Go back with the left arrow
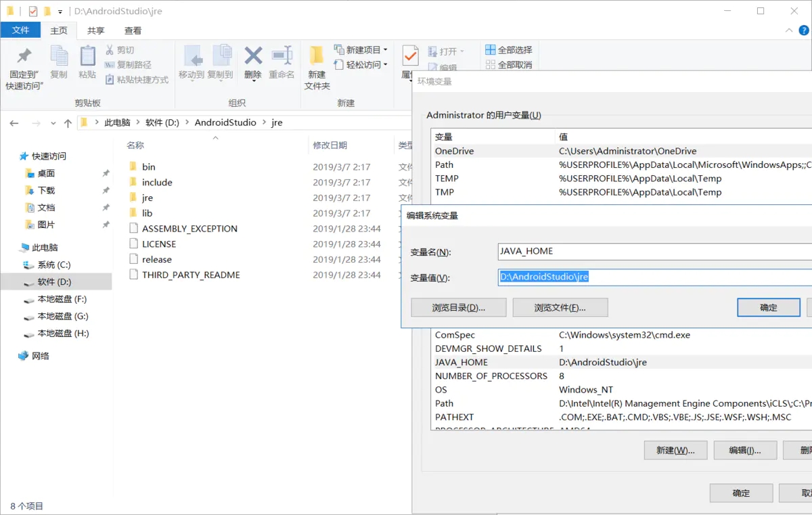 coord(14,123)
